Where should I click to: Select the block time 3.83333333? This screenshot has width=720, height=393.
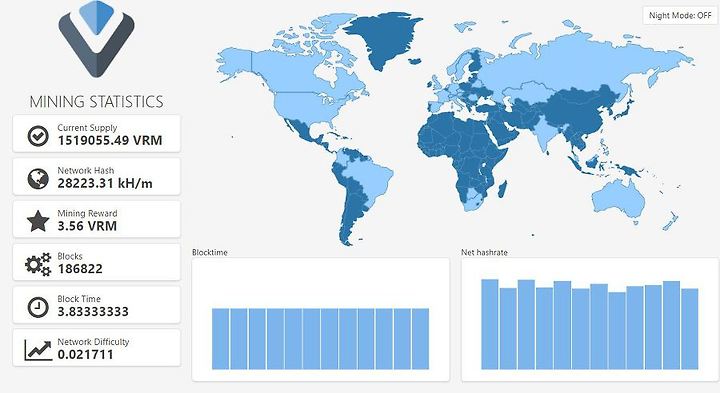[x=93, y=312]
